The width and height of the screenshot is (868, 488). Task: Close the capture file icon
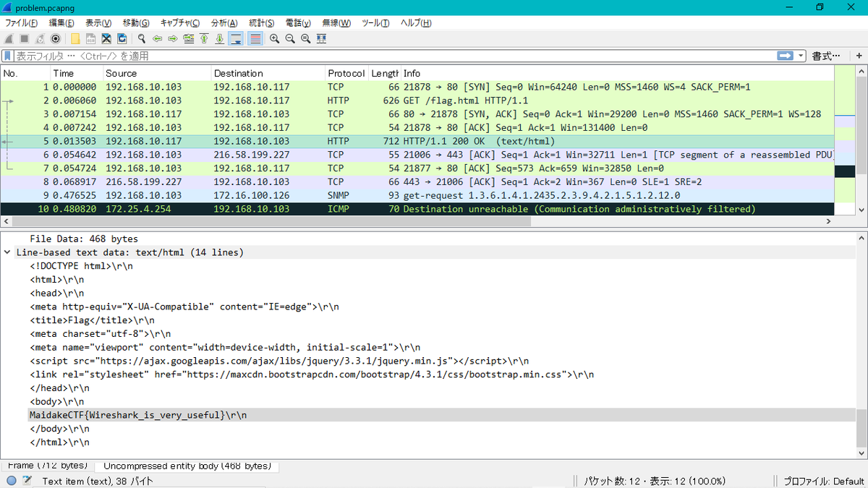click(106, 38)
